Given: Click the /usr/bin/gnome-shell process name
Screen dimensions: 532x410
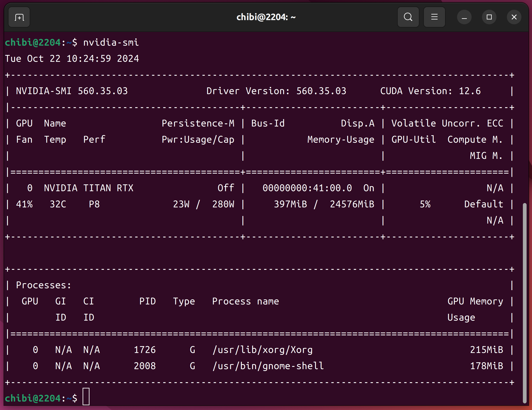Looking at the screenshot, I should pos(268,366).
